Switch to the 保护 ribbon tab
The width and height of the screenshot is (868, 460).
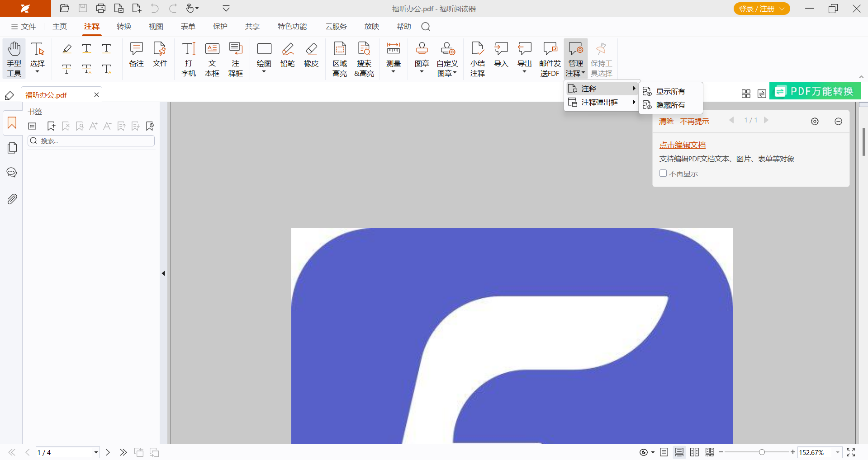(x=220, y=27)
